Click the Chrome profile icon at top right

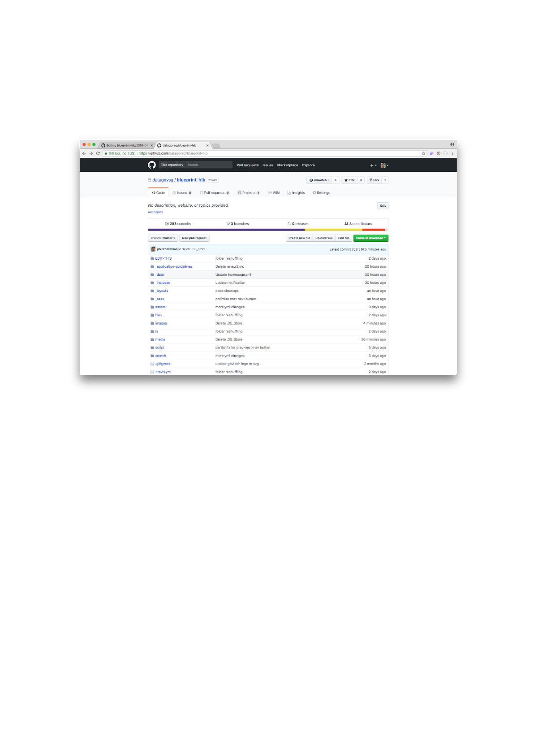[x=452, y=144]
